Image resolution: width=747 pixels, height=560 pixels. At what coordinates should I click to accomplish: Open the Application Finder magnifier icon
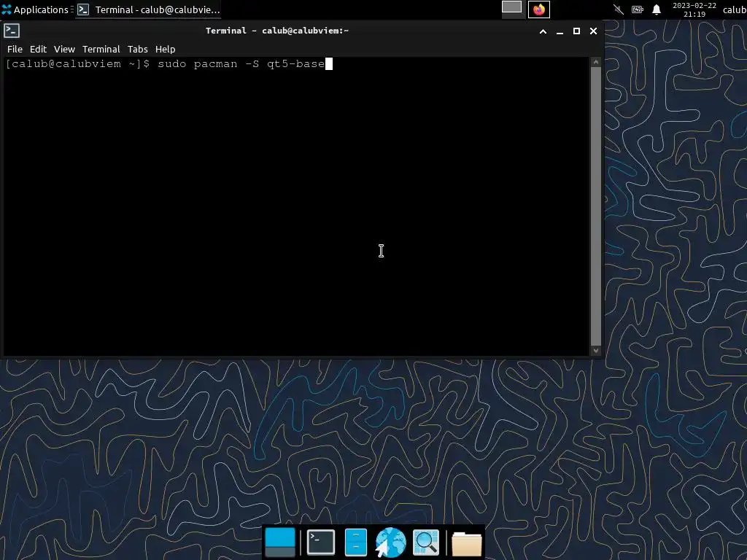pyautogui.click(x=425, y=542)
